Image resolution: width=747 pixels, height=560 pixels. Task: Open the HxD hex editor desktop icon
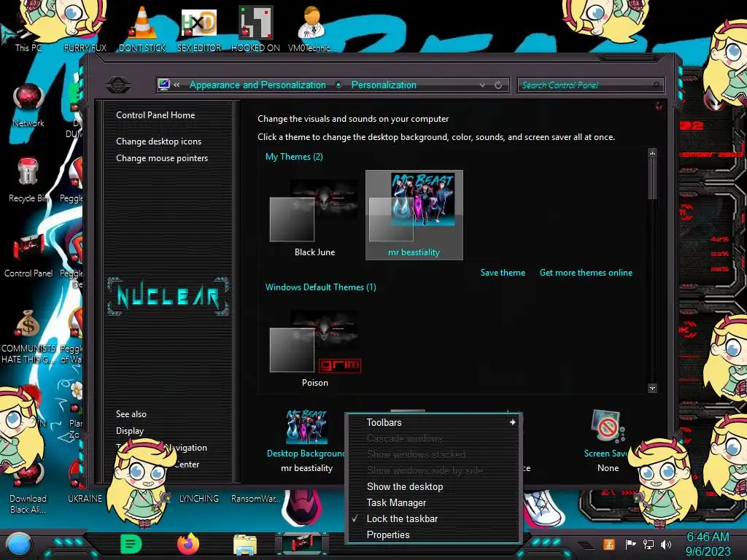(x=199, y=28)
